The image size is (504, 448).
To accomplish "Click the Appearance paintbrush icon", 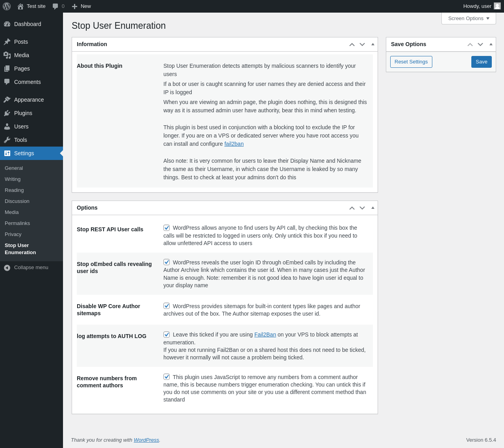I will [x=7, y=100].
